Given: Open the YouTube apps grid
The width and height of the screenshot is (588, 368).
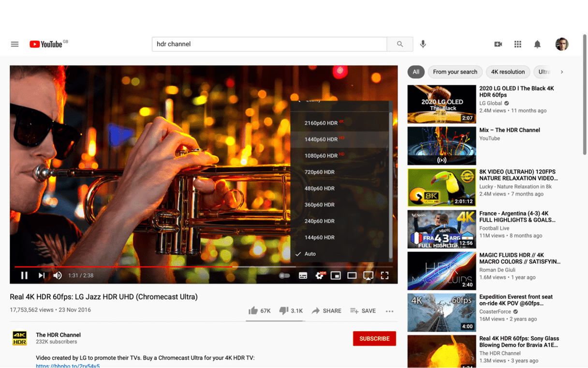Looking at the screenshot, I should click(518, 44).
